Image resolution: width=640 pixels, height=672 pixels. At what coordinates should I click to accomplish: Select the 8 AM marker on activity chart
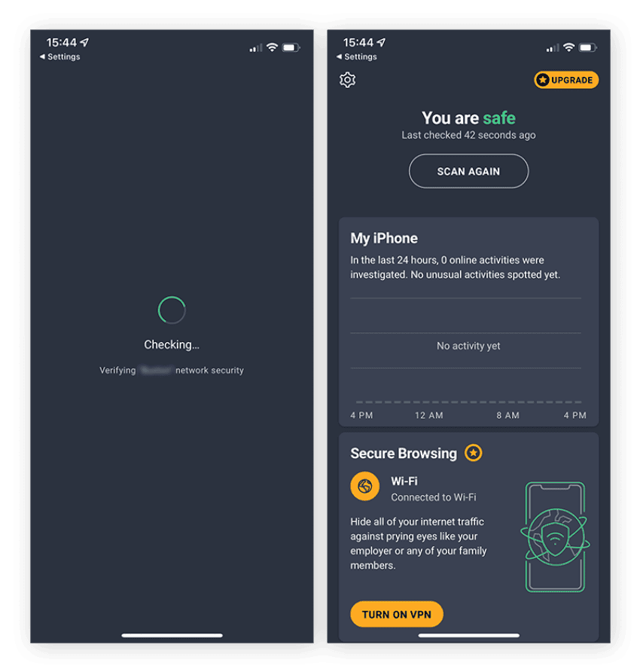[x=507, y=415]
